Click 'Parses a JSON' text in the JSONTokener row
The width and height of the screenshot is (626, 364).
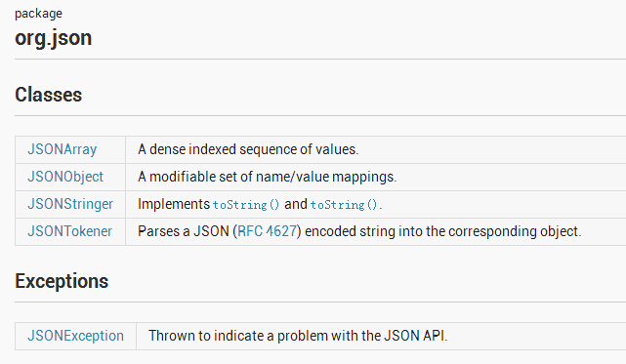coord(184,231)
